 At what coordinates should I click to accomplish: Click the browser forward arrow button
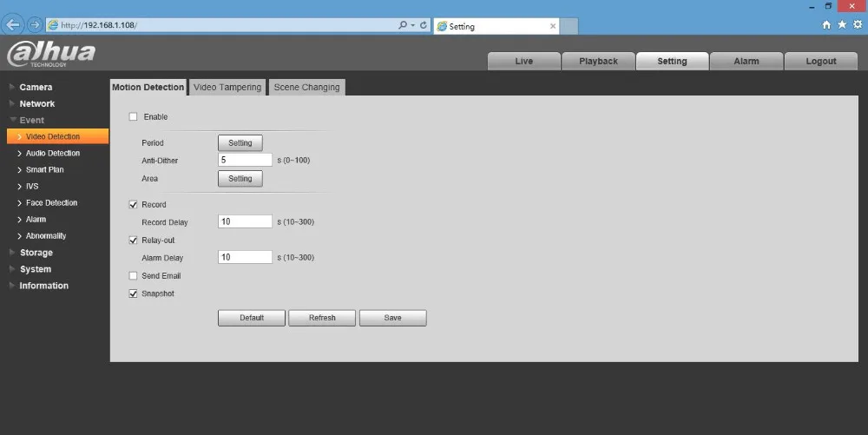pos(35,25)
